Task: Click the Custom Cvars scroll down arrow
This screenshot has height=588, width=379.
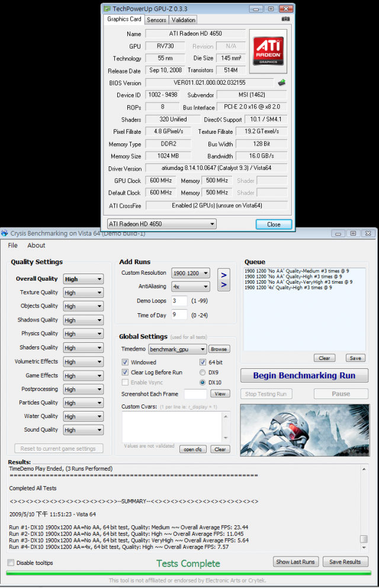Action: pyautogui.click(x=226, y=438)
